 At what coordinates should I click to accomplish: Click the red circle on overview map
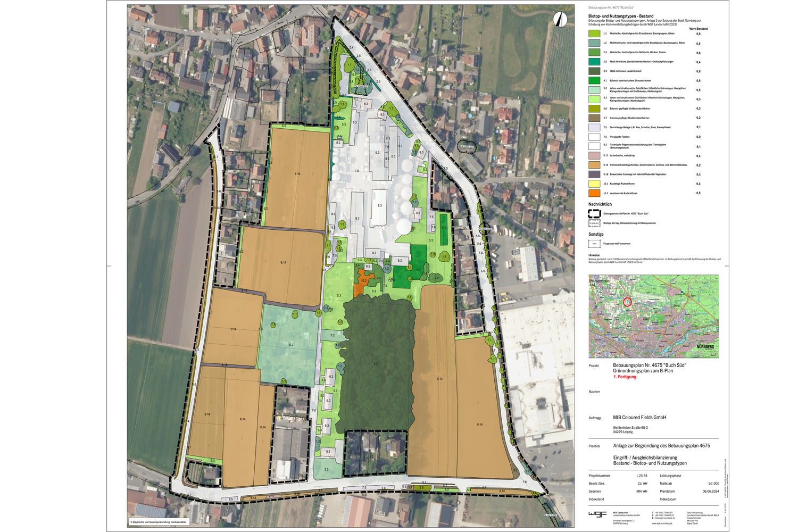(x=627, y=302)
